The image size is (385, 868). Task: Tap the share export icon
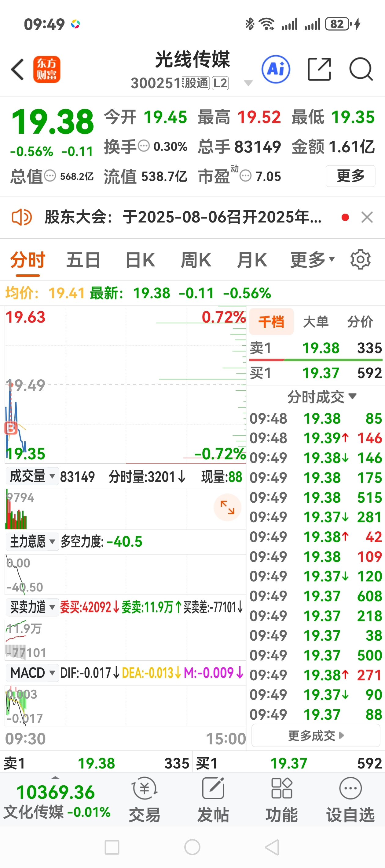point(319,69)
